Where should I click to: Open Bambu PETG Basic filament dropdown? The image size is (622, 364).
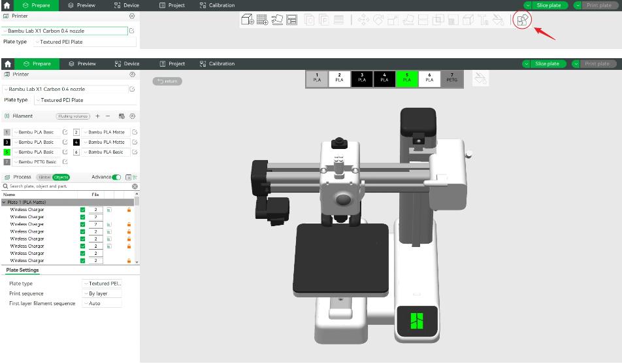[36, 161]
